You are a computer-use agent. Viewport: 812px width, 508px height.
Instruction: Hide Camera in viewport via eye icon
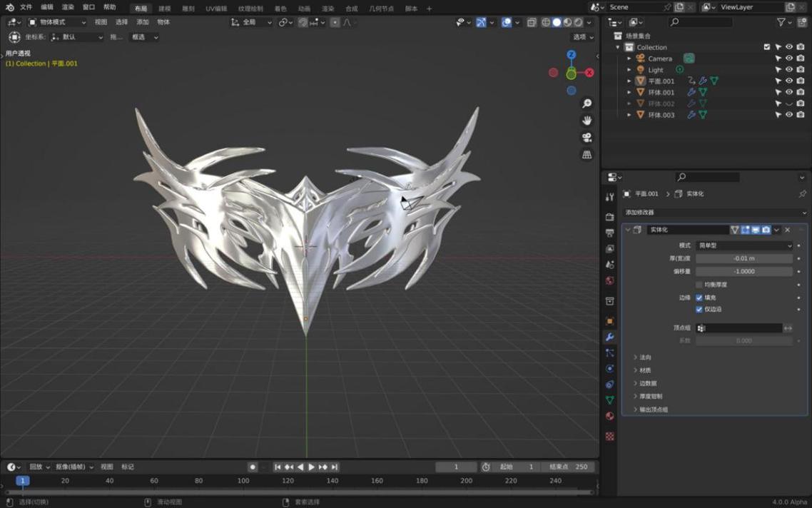[789, 59]
